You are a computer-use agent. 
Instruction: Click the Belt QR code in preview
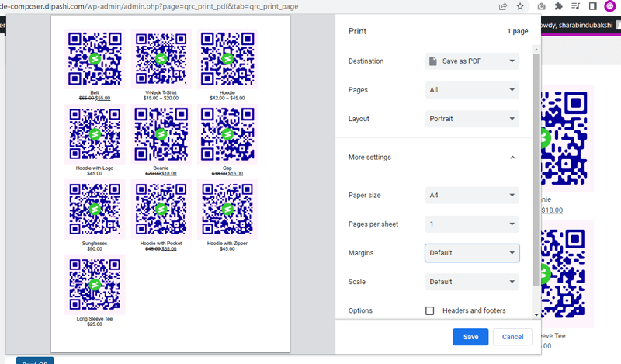coord(95,59)
